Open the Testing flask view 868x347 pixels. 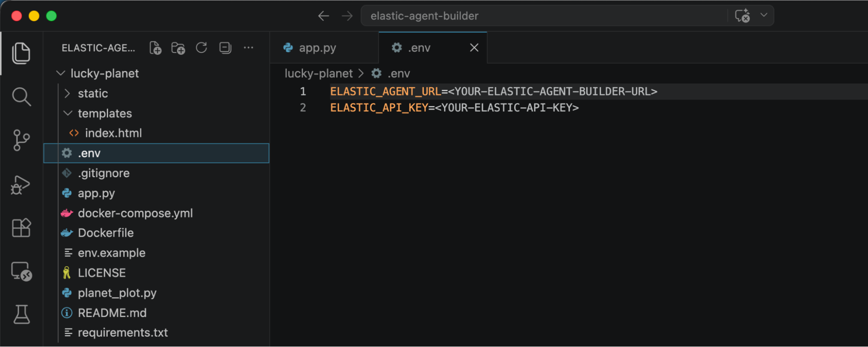21,314
